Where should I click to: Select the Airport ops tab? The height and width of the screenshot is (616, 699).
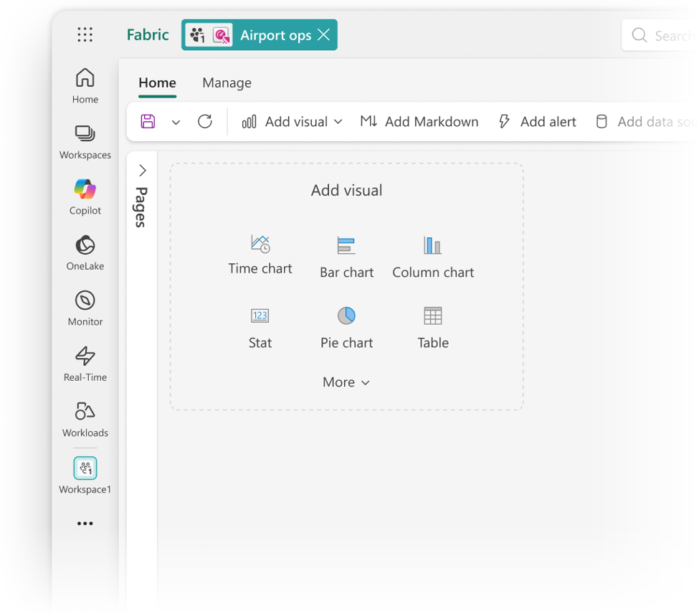[259, 35]
